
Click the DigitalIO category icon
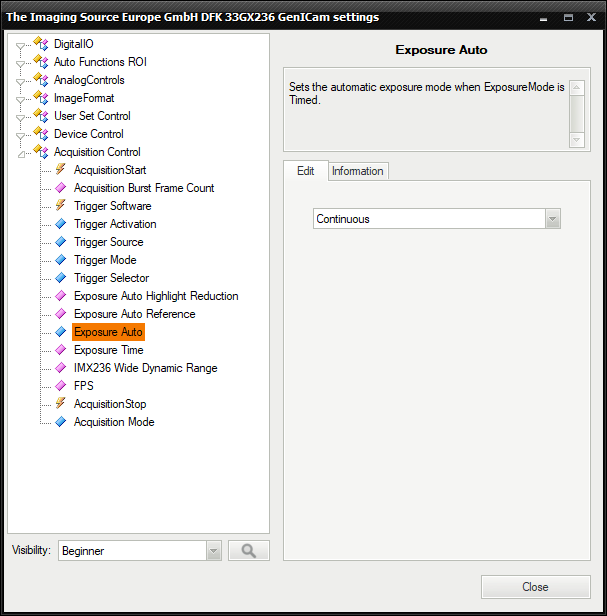[41, 43]
